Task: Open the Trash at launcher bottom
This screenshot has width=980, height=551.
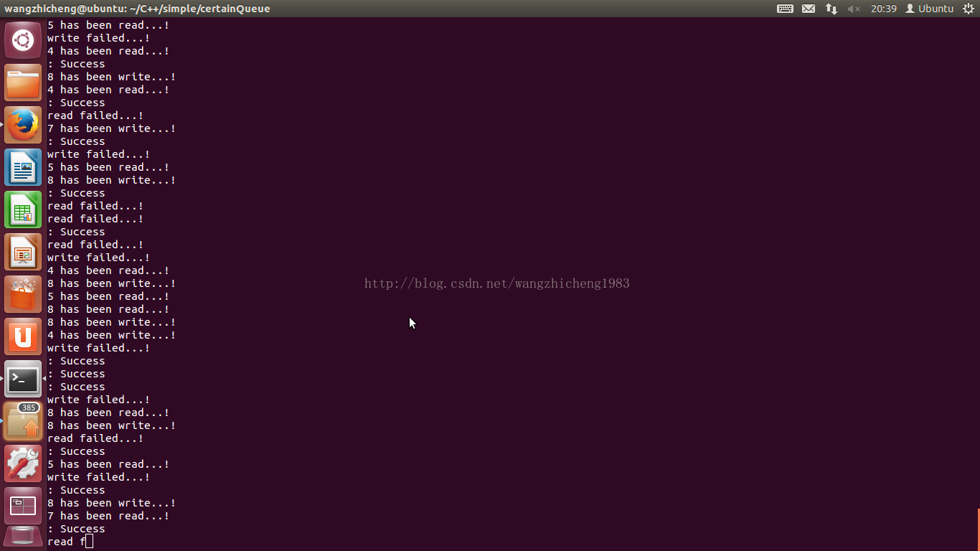Action: [23, 537]
